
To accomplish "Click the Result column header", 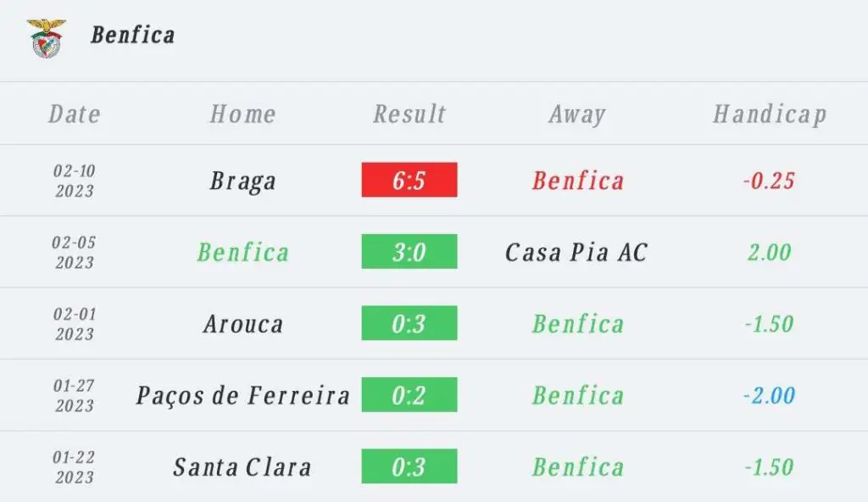I will (x=409, y=114).
